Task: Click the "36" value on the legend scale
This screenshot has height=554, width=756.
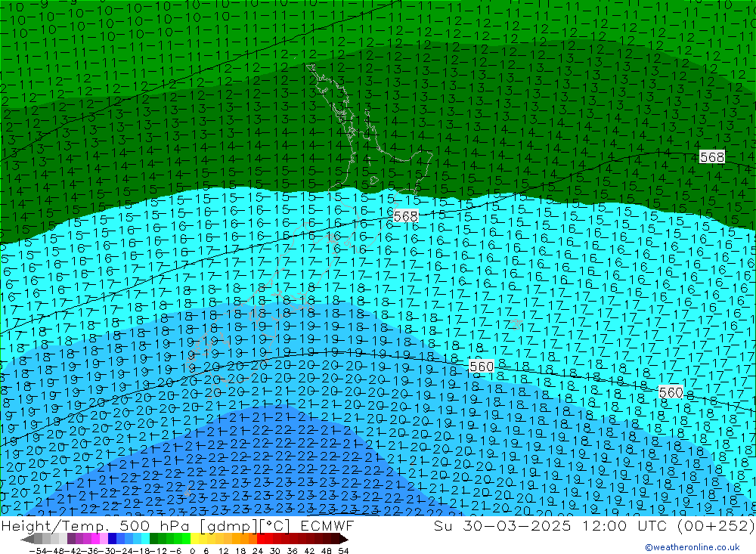Action: tap(292, 551)
